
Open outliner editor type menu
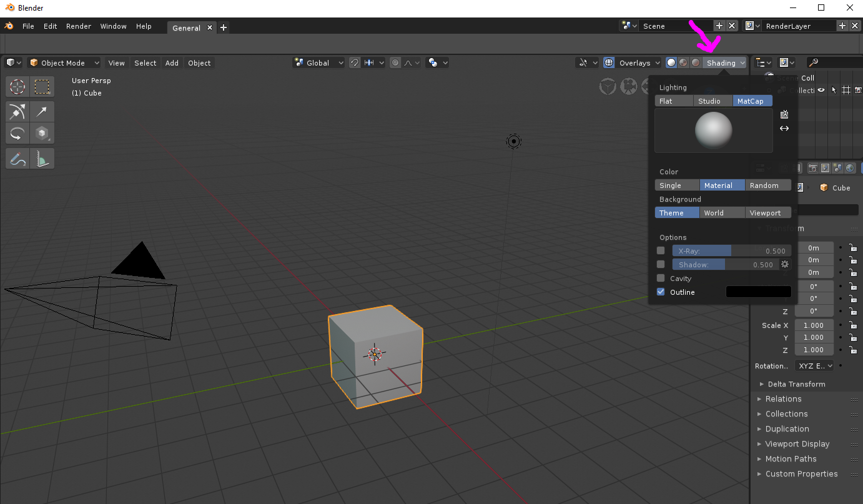click(764, 62)
